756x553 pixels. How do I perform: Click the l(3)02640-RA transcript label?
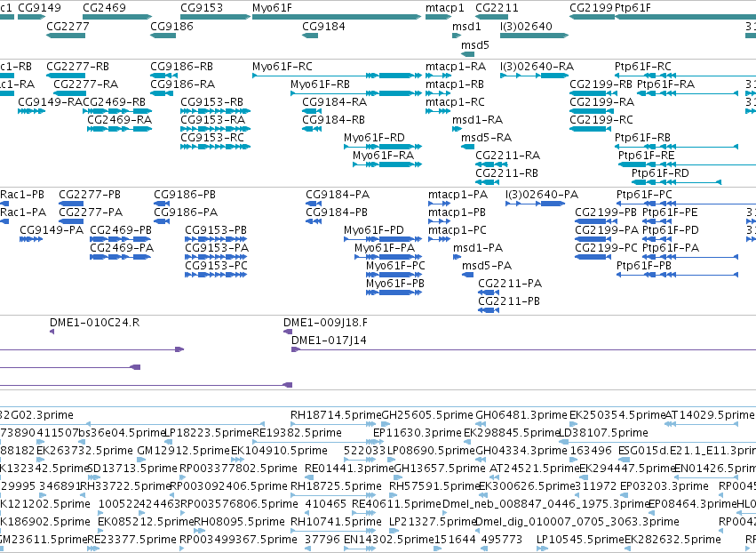(x=537, y=66)
